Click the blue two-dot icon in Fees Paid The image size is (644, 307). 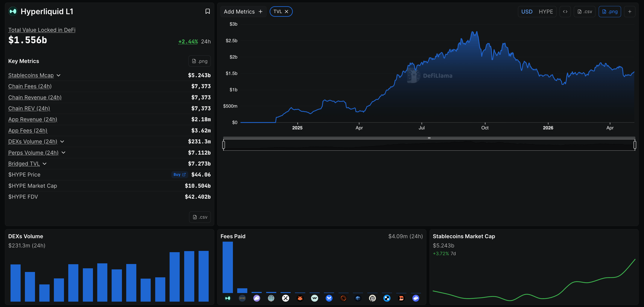click(387, 298)
